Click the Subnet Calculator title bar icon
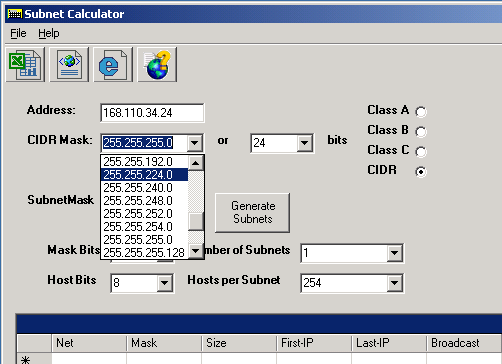The image size is (502, 364). tap(15, 14)
